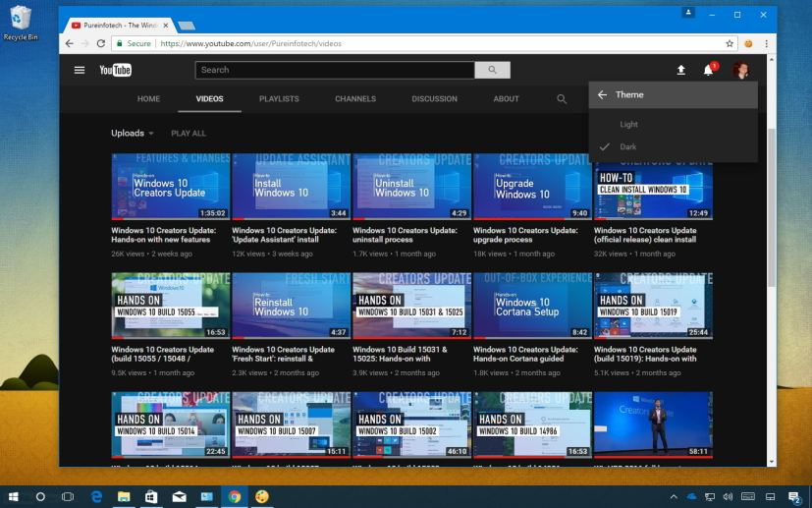Click the upload video icon

tap(681, 70)
